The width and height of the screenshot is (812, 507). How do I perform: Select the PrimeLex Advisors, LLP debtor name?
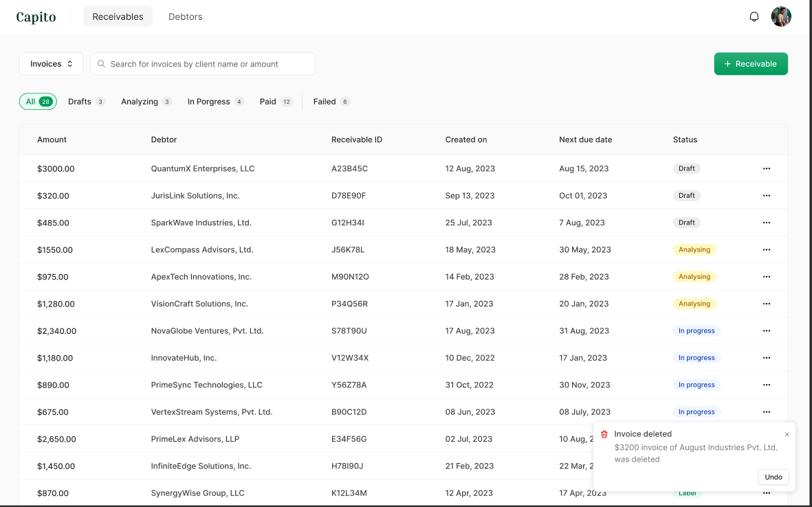[x=195, y=439]
